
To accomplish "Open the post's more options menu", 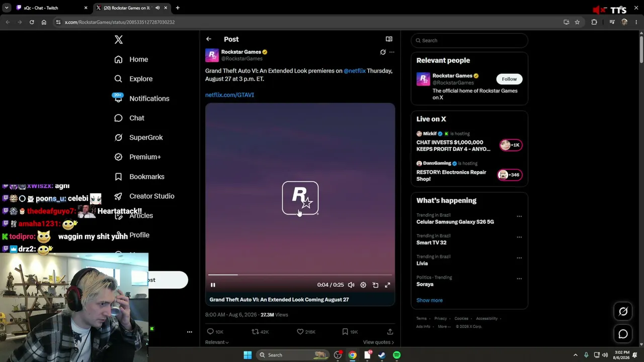I will tap(392, 52).
